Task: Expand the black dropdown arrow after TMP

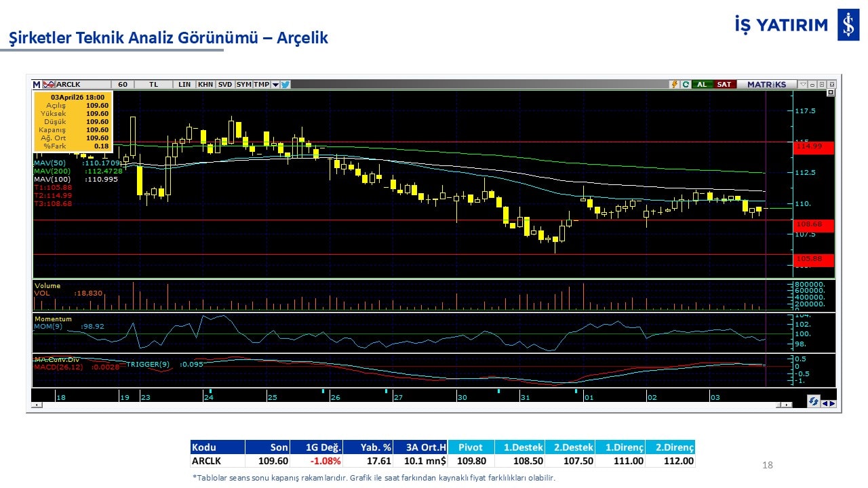Action: (x=275, y=85)
